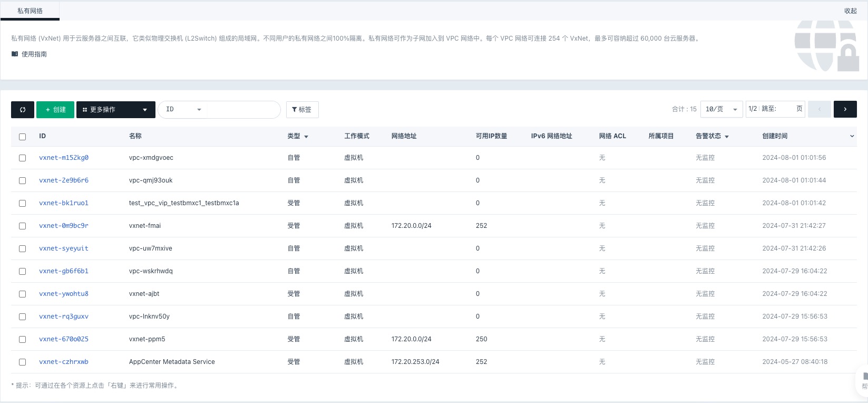The image size is (868, 403).
Task: Go to next page arrow
Action: coord(845,109)
